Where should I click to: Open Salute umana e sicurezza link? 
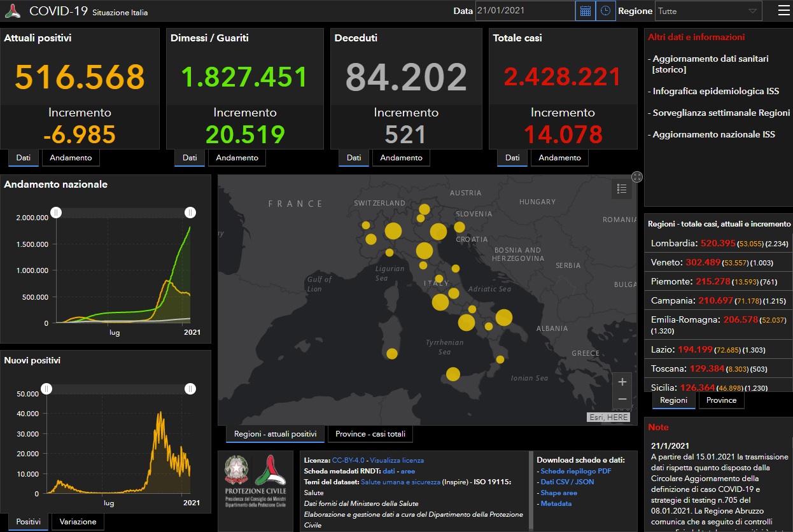click(x=400, y=482)
